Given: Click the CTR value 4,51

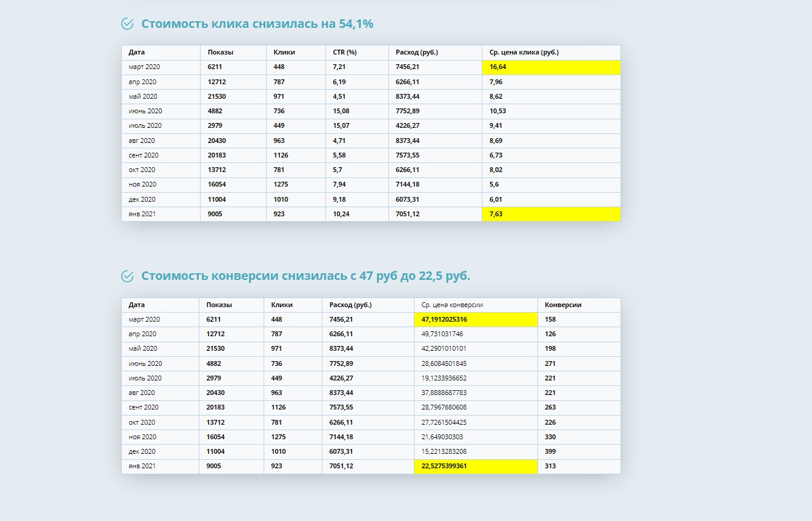Looking at the screenshot, I should click(339, 96).
